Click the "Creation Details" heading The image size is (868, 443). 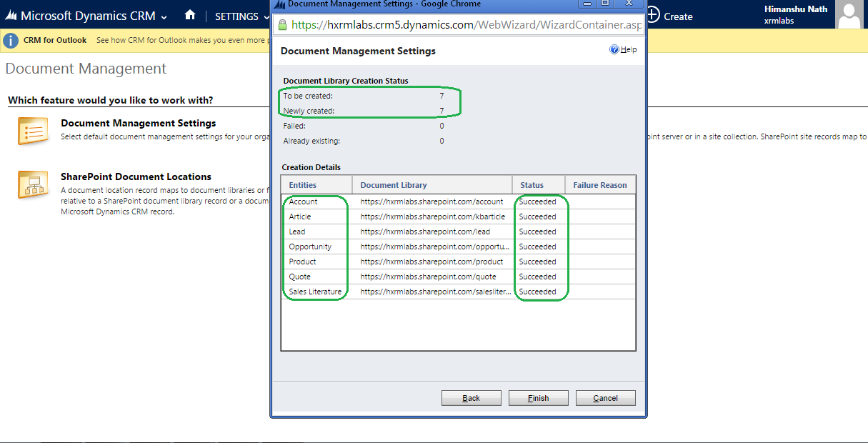(x=311, y=167)
